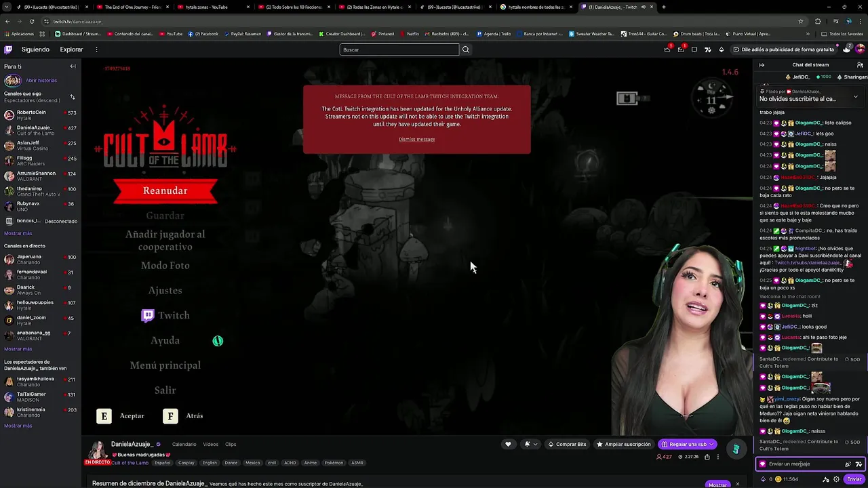The width and height of the screenshot is (868, 488).
Task: Click the Buscar search field
Action: pyautogui.click(x=399, y=49)
